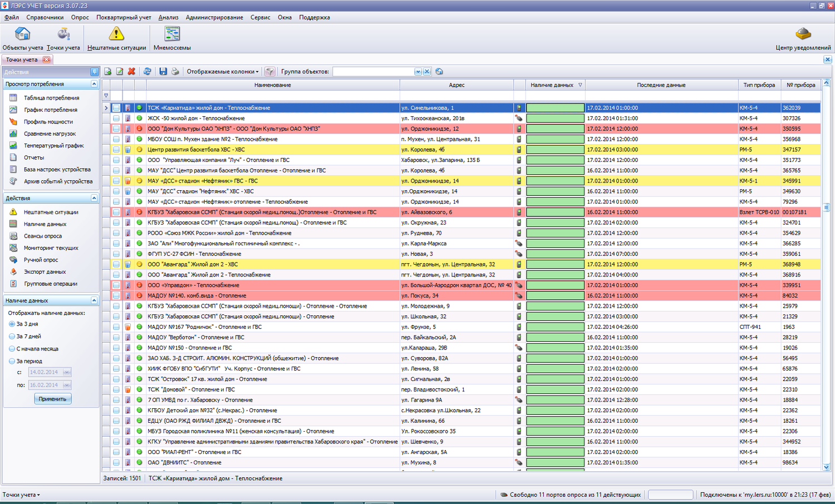835x504 pixels.
Task: Expand the row ТСЖ «Кариатида» жилой дом
Action: [106, 108]
